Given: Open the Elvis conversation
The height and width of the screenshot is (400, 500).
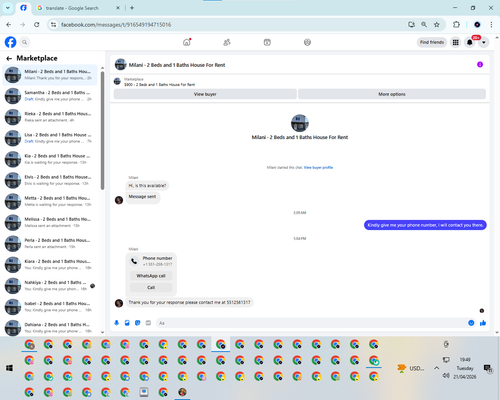Looking at the screenshot, I should [x=50, y=180].
